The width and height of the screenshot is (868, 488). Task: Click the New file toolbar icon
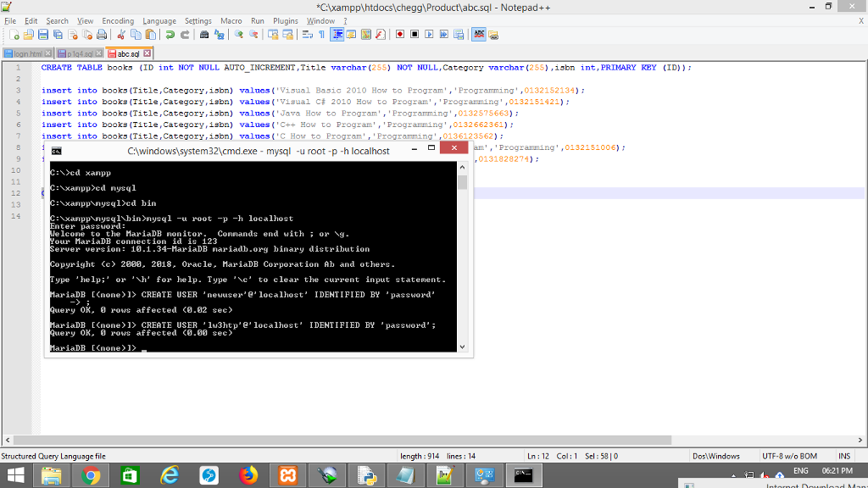(x=14, y=35)
